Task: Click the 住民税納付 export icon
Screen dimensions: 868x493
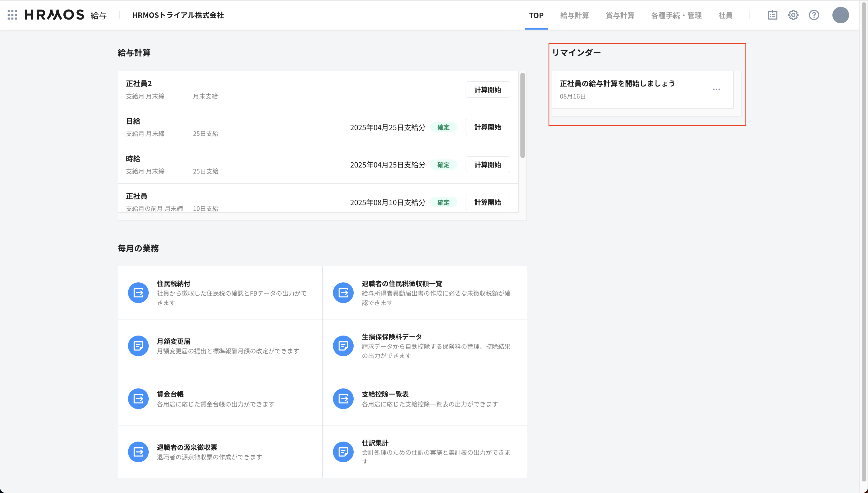Action: click(x=138, y=292)
